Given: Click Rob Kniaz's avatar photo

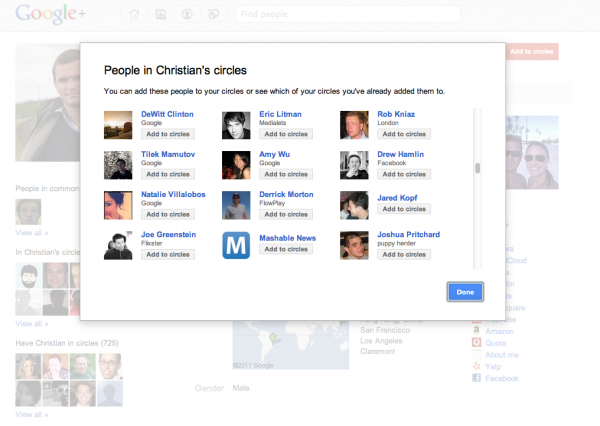Looking at the screenshot, I should [x=354, y=125].
